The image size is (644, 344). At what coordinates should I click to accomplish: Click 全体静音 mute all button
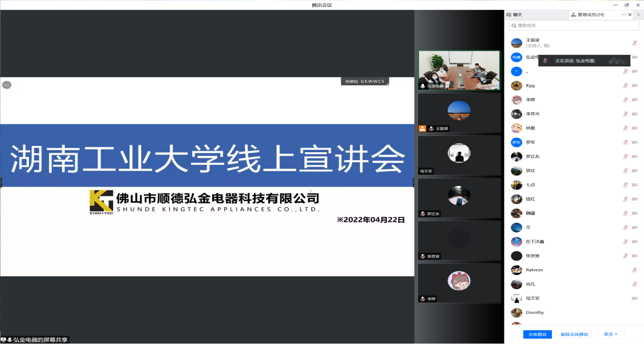coord(537,335)
